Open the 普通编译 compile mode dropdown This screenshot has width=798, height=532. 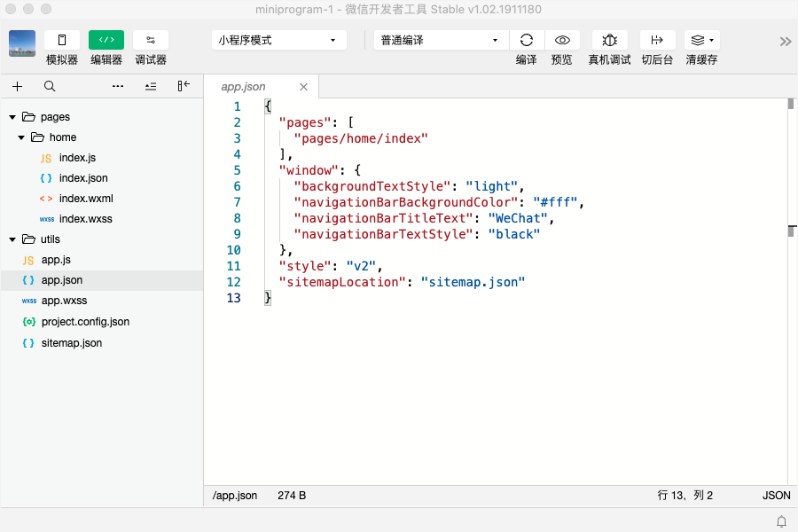pyautogui.click(x=441, y=40)
